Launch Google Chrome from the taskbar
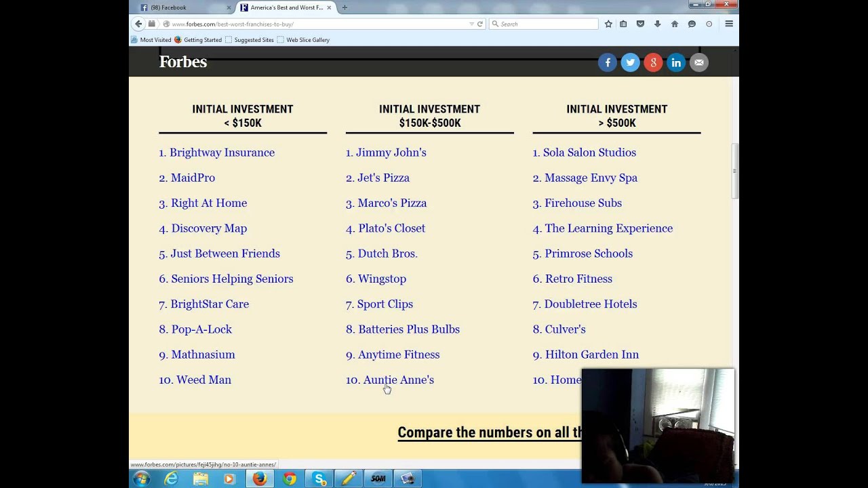The height and width of the screenshot is (488, 868). [x=290, y=479]
